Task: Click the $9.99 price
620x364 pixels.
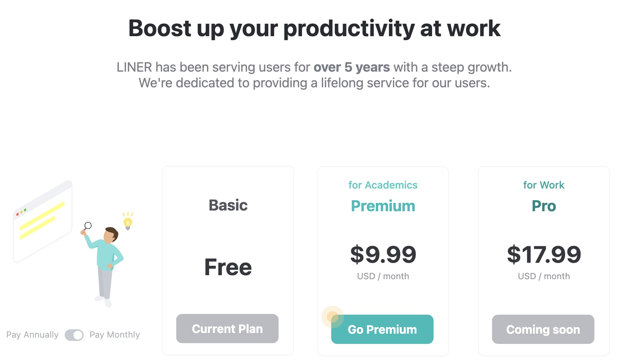Action: (x=383, y=255)
